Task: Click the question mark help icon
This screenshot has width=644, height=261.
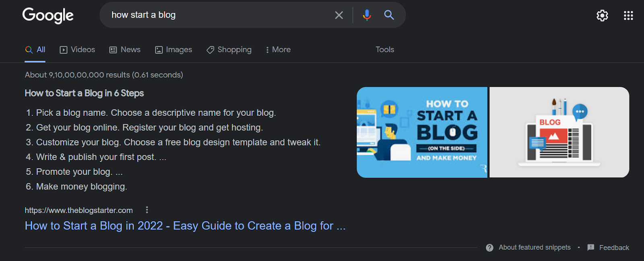Action: (x=489, y=248)
